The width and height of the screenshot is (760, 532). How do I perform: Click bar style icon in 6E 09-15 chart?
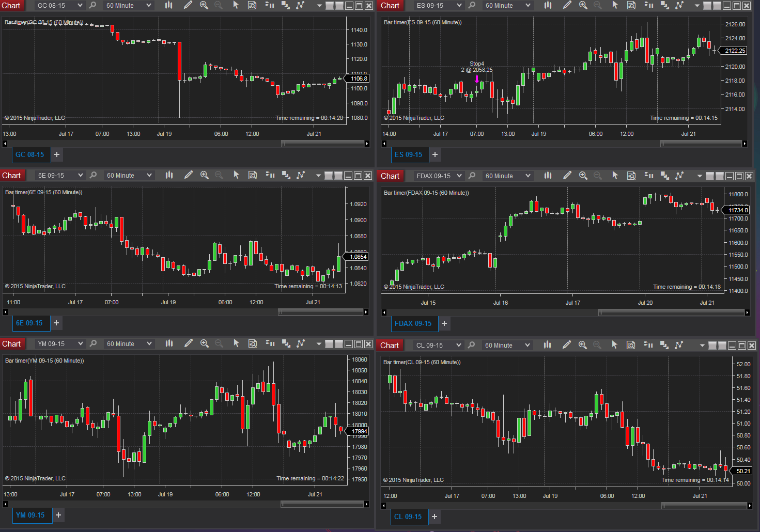click(x=169, y=175)
